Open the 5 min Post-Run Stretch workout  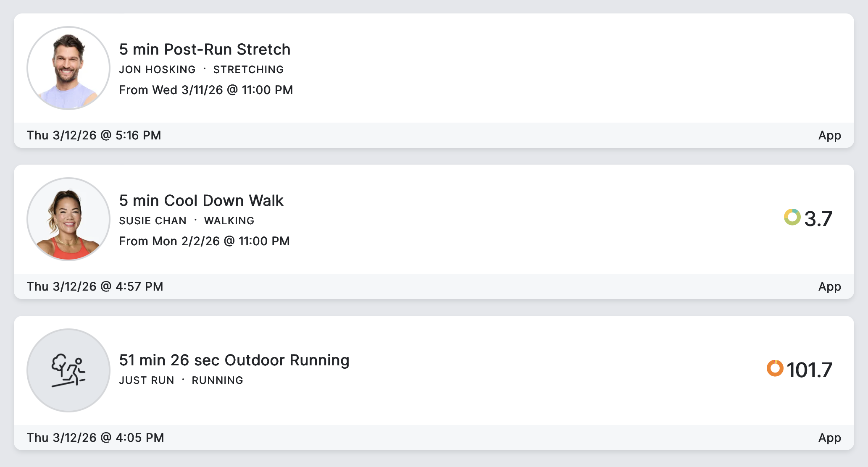[205, 50]
